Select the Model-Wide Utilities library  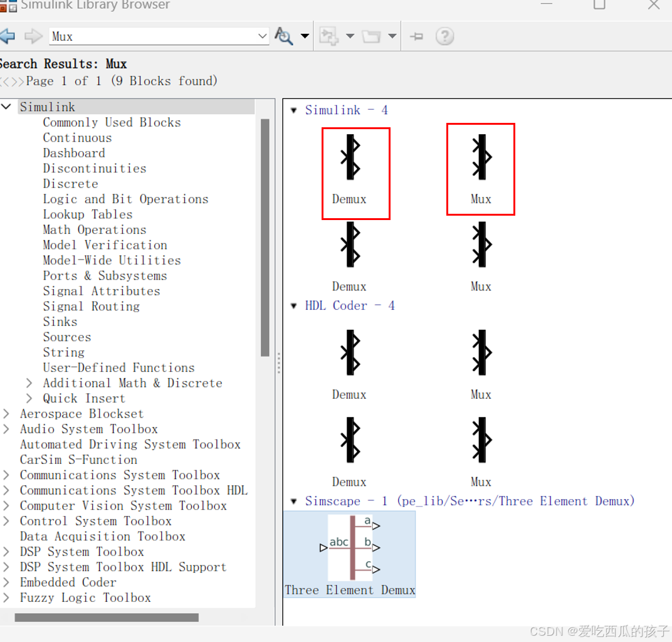tap(112, 260)
